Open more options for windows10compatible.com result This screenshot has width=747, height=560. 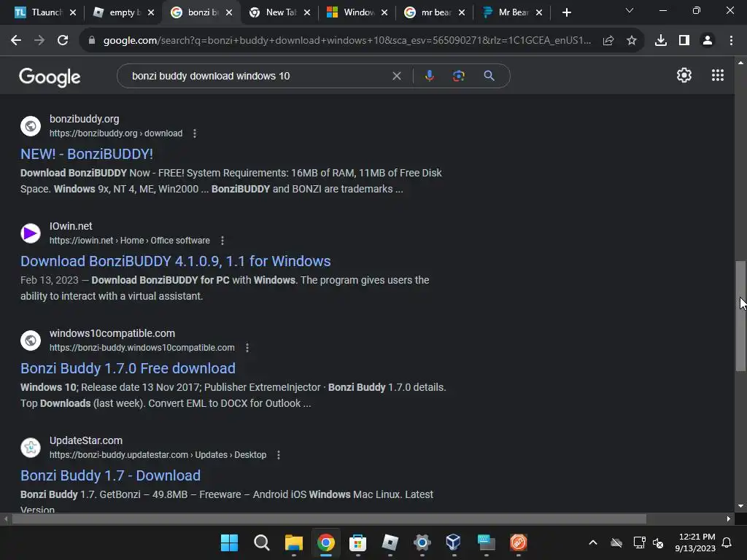point(247,348)
